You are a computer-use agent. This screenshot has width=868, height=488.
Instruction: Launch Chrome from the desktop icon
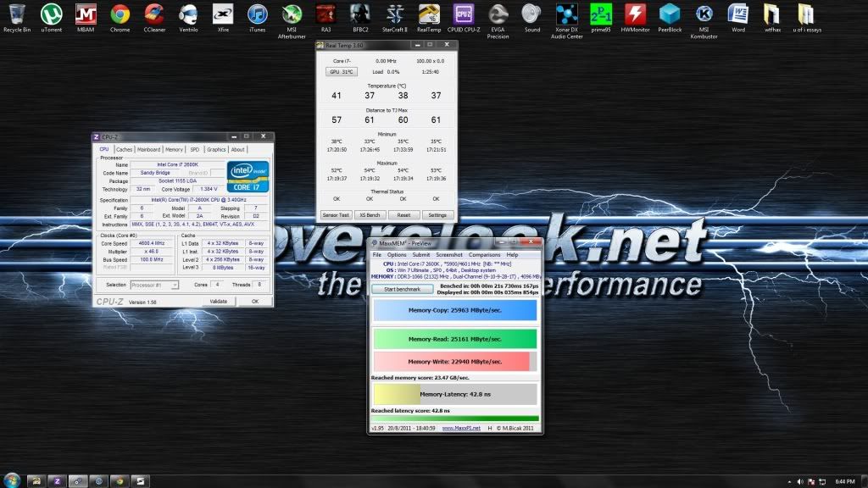coord(120,18)
